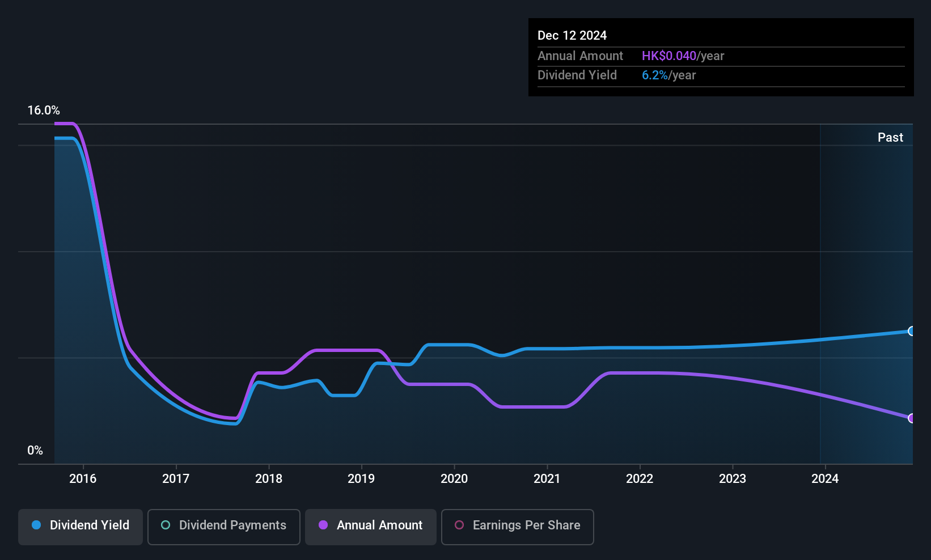This screenshot has height=560, width=931.
Task: Select the purple endpoint marker on amount line
Action: tap(911, 418)
